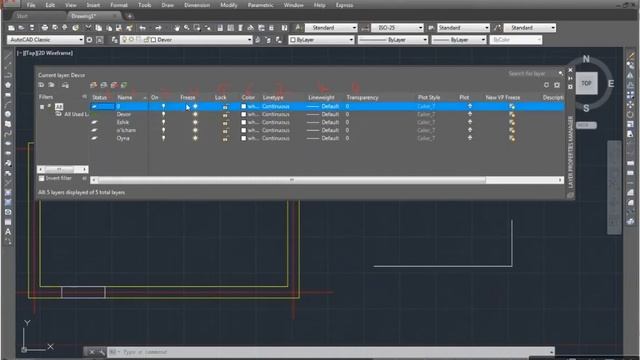Click the Save icon in toolbar
The image size is (640, 360).
pyautogui.click(x=31, y=28)
